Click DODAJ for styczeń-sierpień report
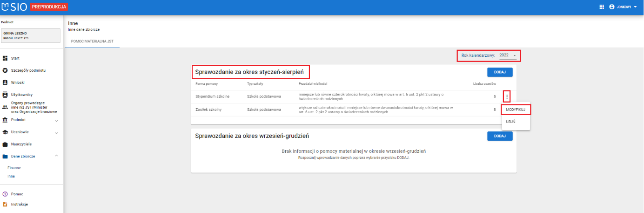The image size is (644, 213). (500, 72)
